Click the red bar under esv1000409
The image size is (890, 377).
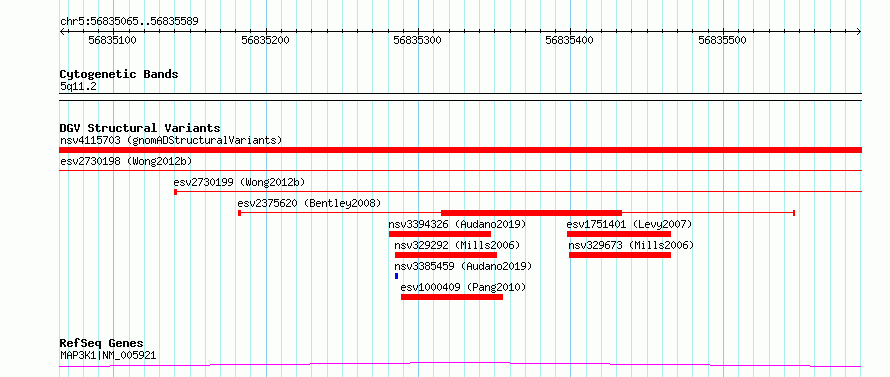coord(452,297)
